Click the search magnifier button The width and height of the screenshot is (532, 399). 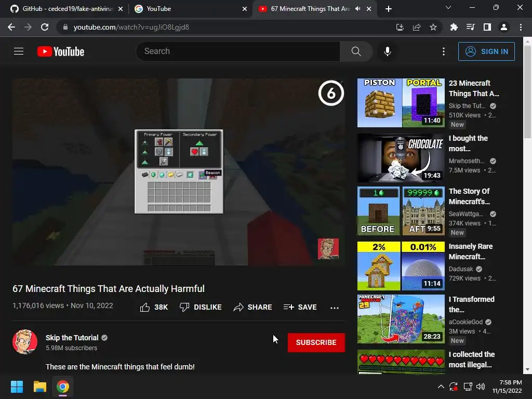pyautogui.click(x=356, y=51)
